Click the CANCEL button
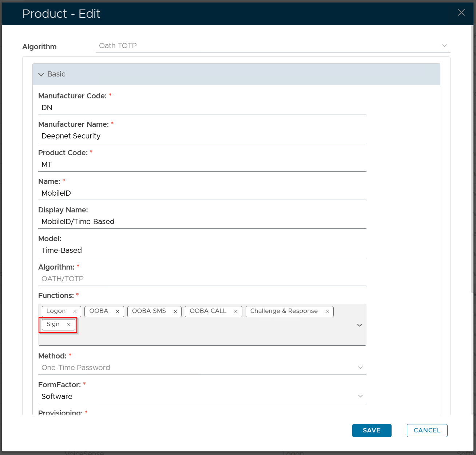This screenshot has width=476, height=455. click(x=427, y=430)
